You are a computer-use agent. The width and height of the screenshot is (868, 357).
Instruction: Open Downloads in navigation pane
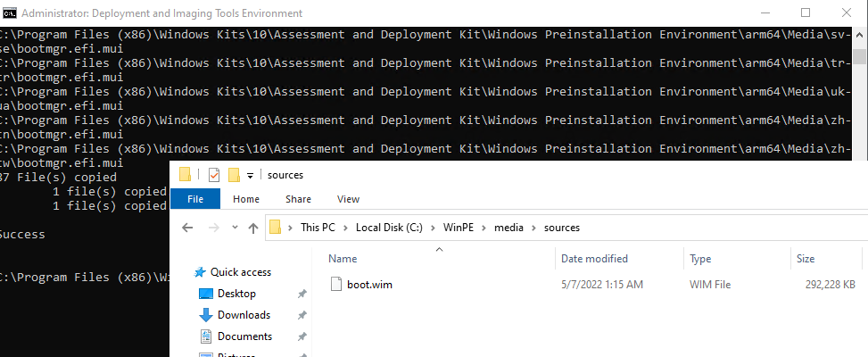click(244, 315)
